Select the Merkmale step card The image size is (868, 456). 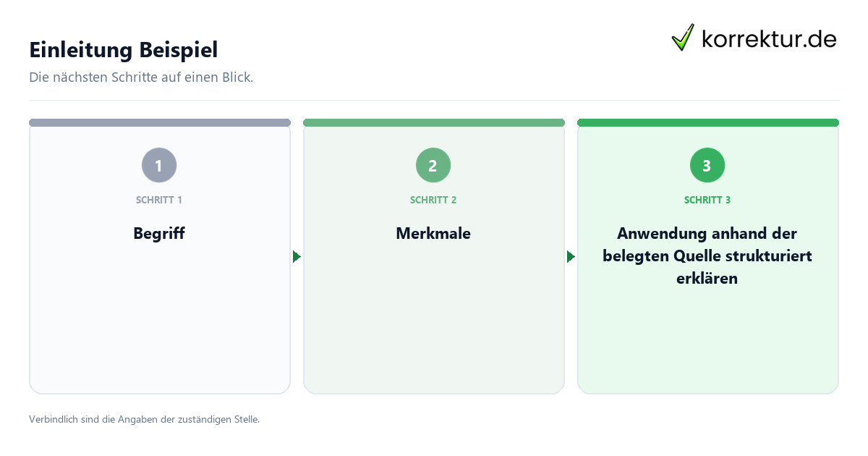433,256
